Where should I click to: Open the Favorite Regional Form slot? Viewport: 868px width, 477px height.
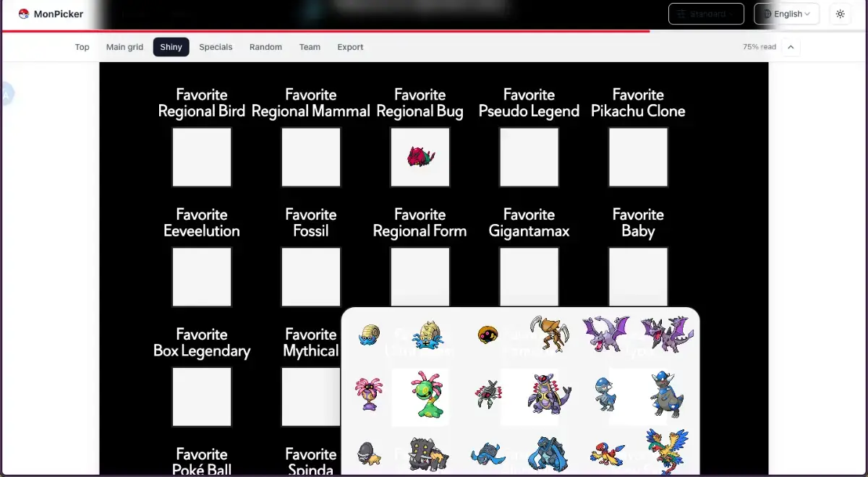420,278
